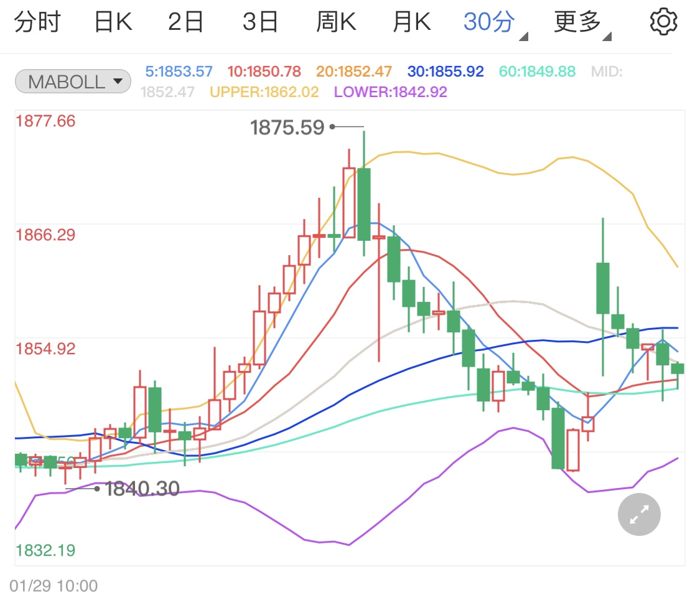Open the MABOLL indicator dropdown

coord(73,82)
